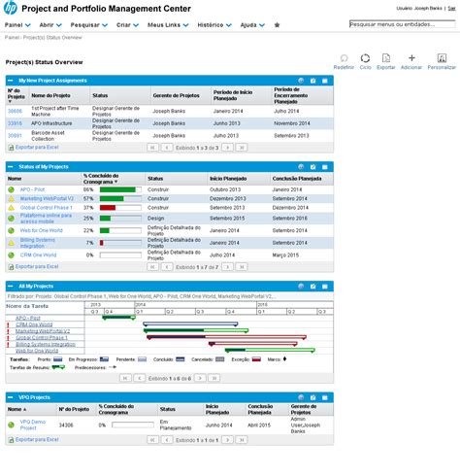Click the HP logo icon
Image resolution: width=460 pixels, height=476 pixels.
(x=10, y=8)
